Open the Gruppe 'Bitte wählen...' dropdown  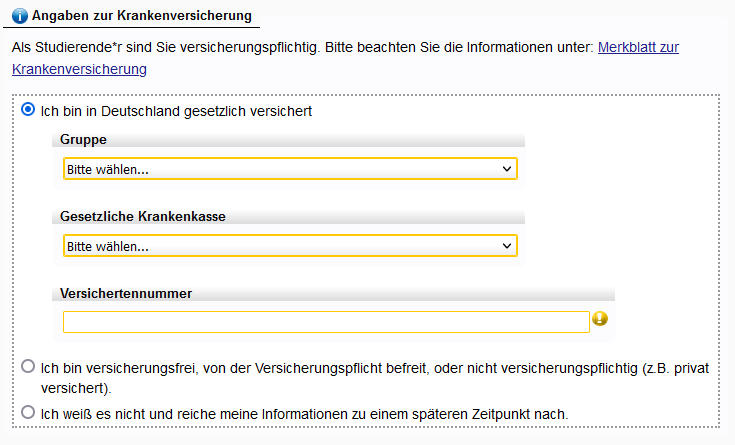(x=290, y=169)
